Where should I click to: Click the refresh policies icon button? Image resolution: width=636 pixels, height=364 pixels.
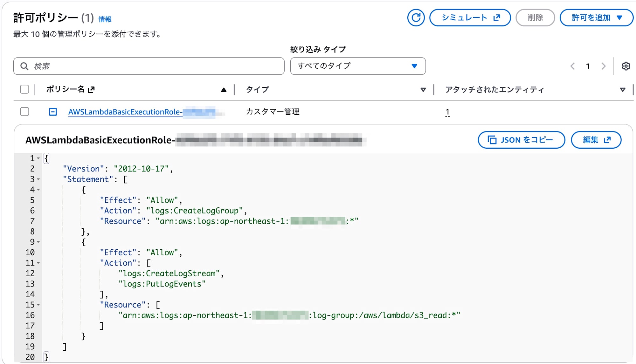[416, 18]
